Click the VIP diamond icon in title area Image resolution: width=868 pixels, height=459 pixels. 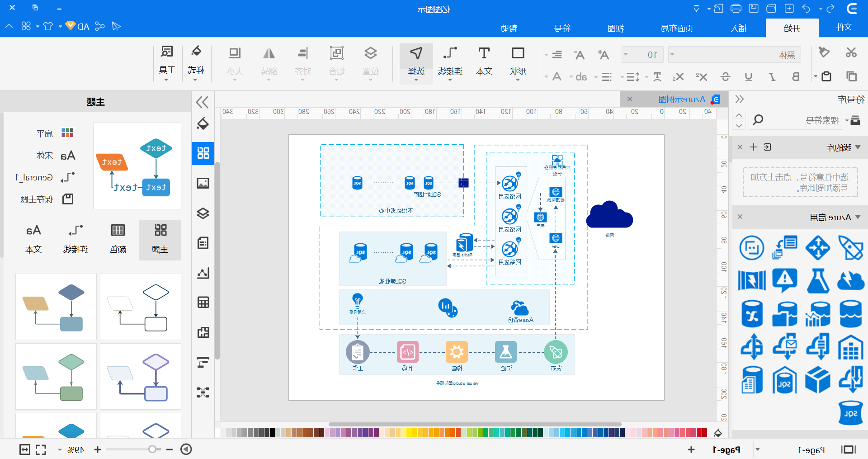tap(70, 26)
